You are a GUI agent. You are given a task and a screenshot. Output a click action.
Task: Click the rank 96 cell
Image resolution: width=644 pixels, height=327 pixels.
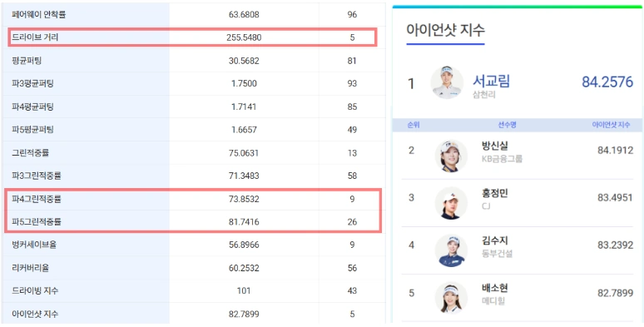(352, 15)
